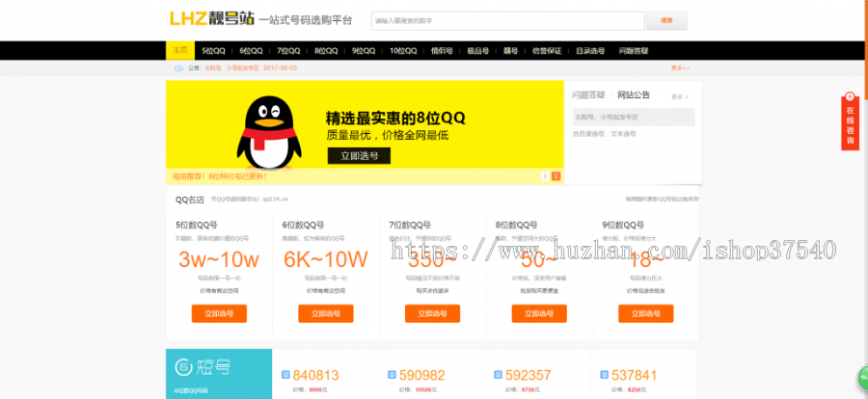Click the icon beside number 840813

[x=285, y=375]
